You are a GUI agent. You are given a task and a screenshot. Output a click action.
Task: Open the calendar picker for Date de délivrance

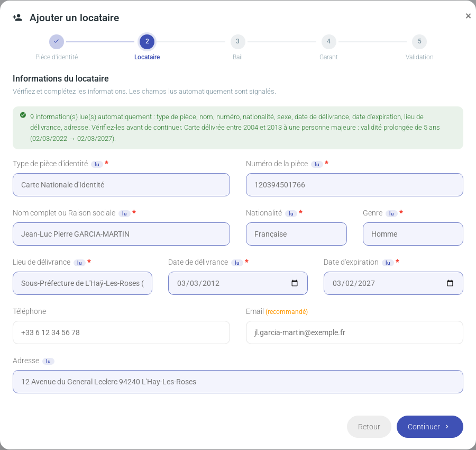[295, 283]
